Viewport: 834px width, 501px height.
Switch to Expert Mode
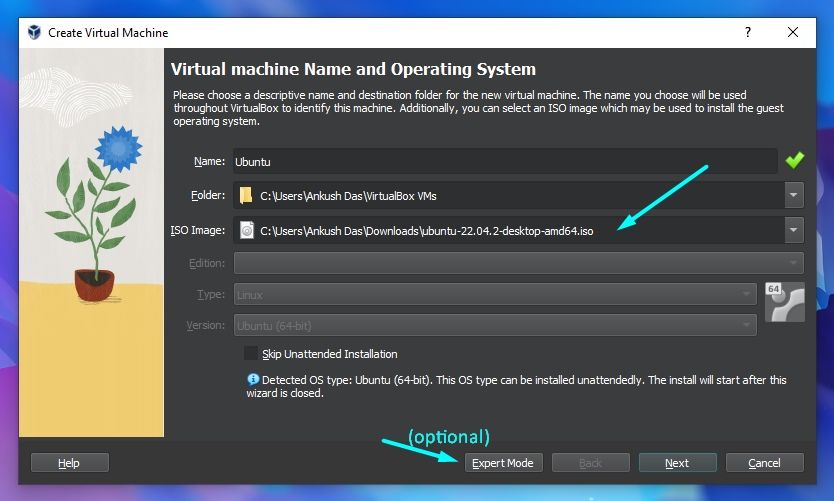click(504, 463)
